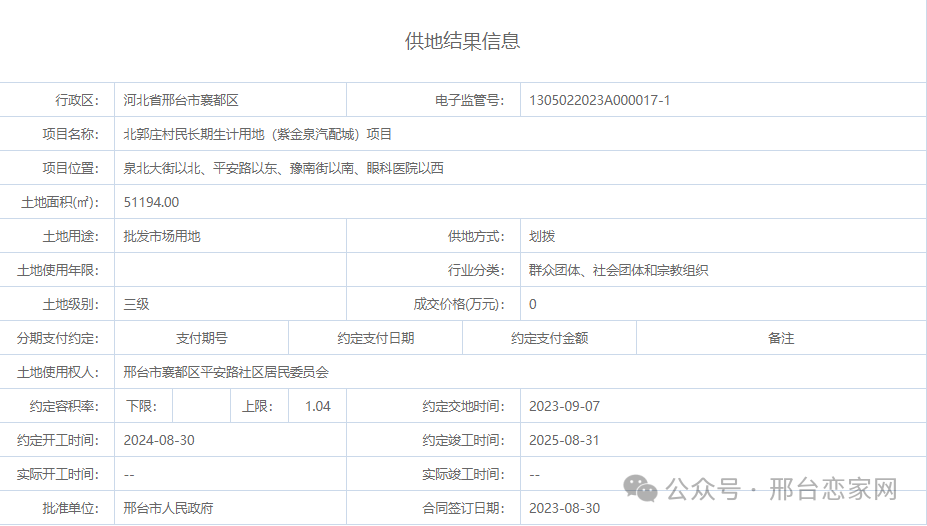Image resolution: width=927 pixels, height=526 pixels.
Task: Click the label 供地方式
Action: coord(477,236)
